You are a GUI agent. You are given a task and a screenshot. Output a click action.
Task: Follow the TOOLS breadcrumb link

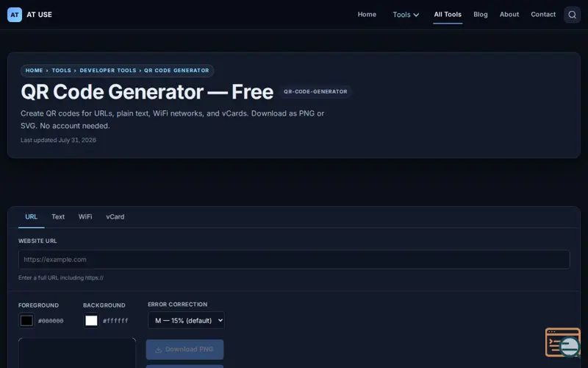pos(62,70)
